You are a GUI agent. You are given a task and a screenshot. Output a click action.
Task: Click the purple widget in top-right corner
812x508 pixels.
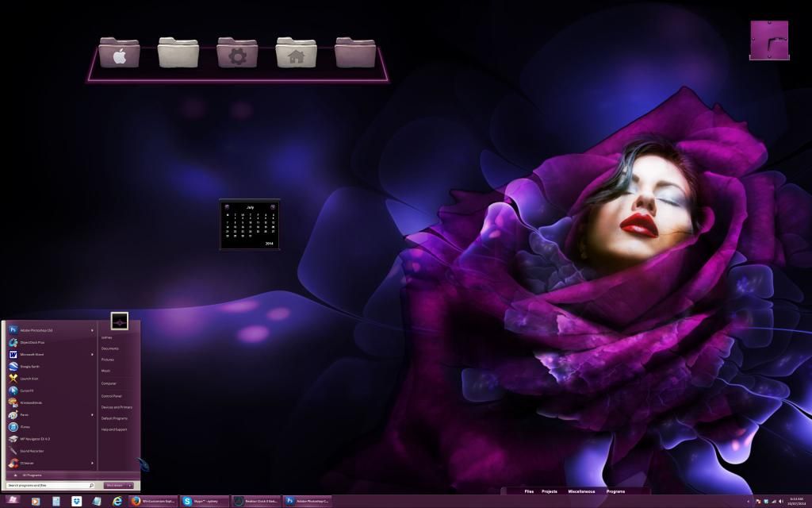point(769,40)
